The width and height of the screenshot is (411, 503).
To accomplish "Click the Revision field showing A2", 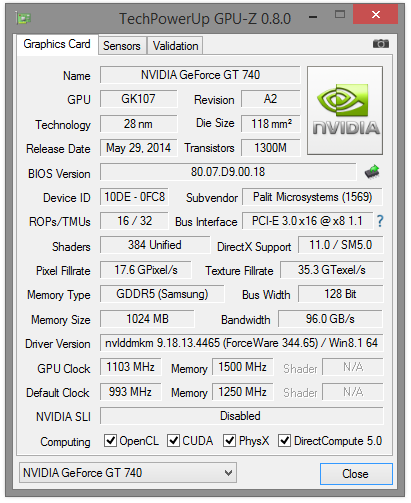I will [x=270, y=99].
